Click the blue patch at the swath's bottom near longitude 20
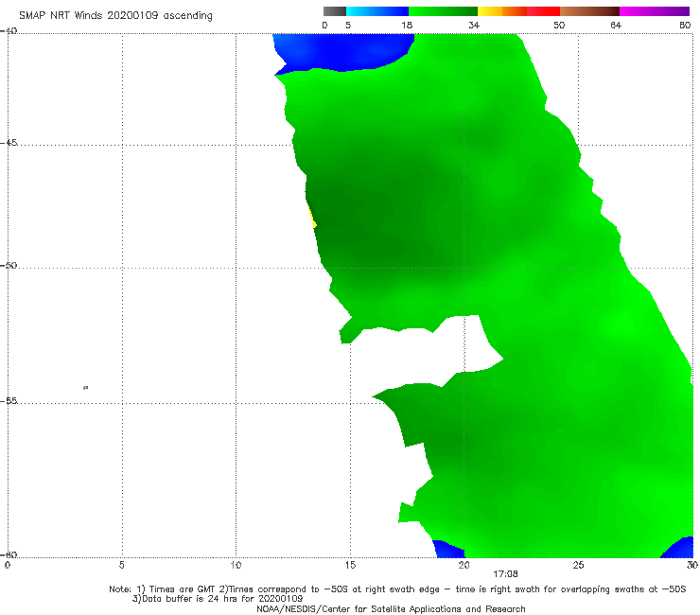Screen dimensions: 700x615 [x=448, y=551]
